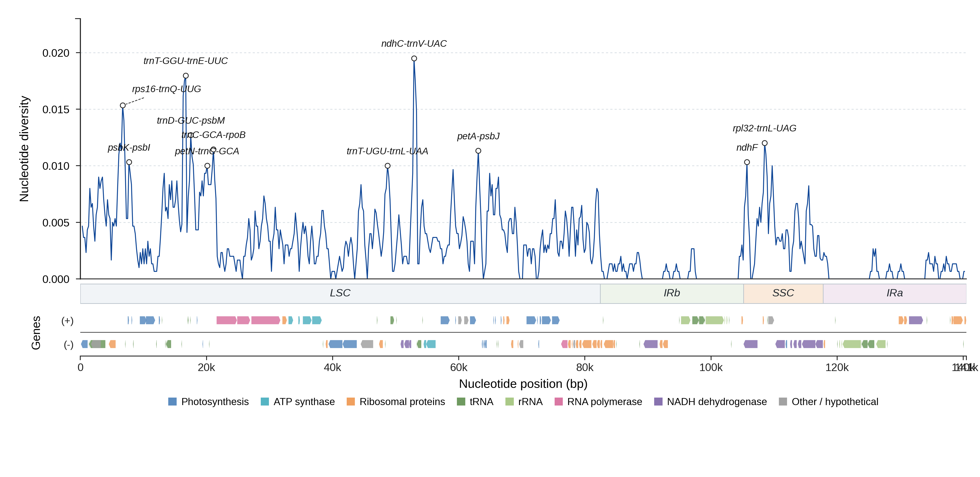Select the trnT-GGU-trnE-UUC peak marker

186,76
